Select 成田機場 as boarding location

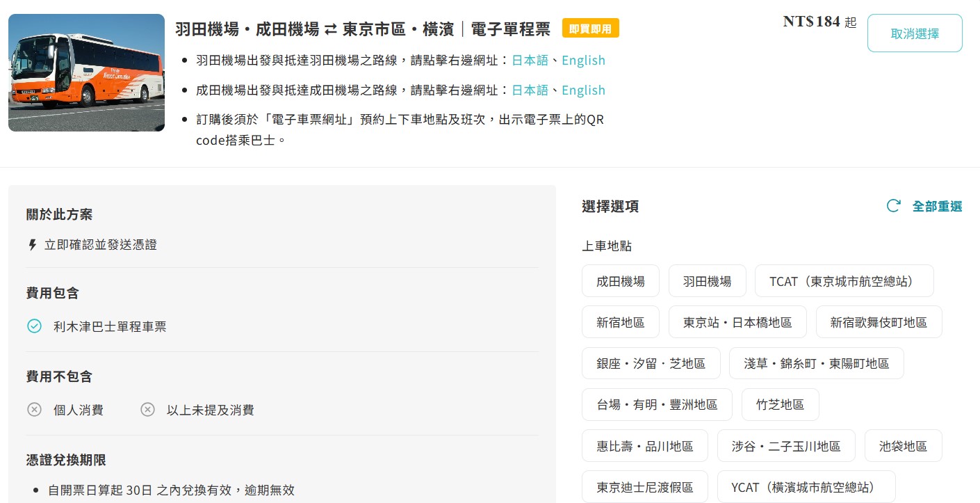[620, 281]
